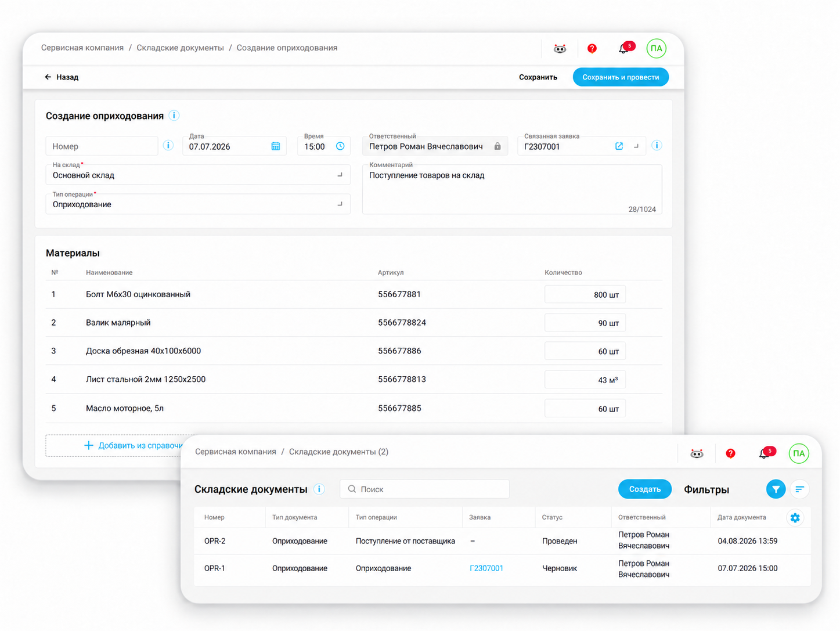Screen dimensions: 840x631
Task: Edit the quantity field for Болт М6х30 оцинкованный
Action: click(585, 294)
